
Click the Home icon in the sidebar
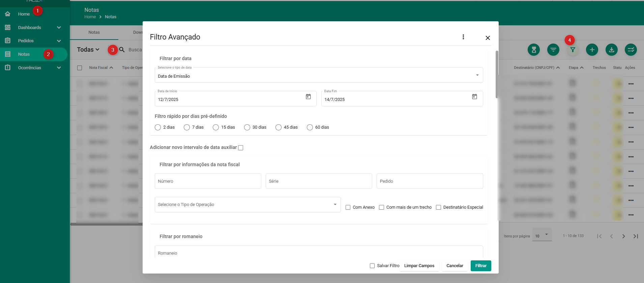pyautogui.click(x=8, y=14)
